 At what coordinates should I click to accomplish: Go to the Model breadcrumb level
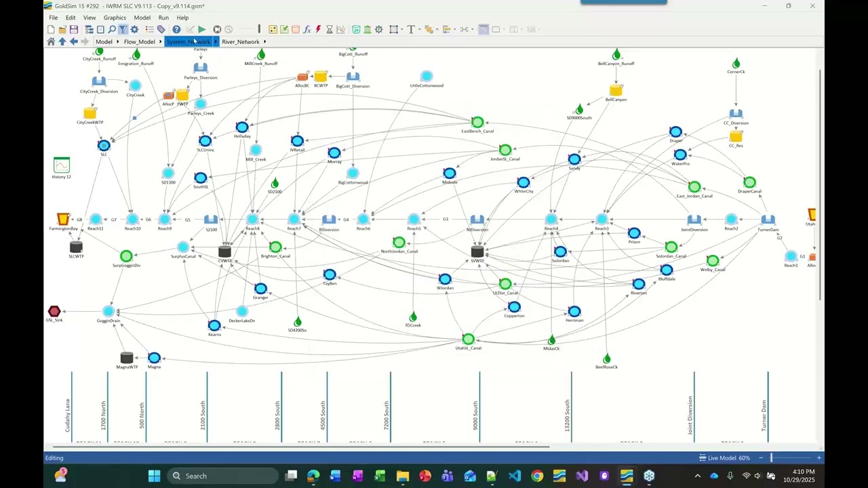(x=104, y=41)
